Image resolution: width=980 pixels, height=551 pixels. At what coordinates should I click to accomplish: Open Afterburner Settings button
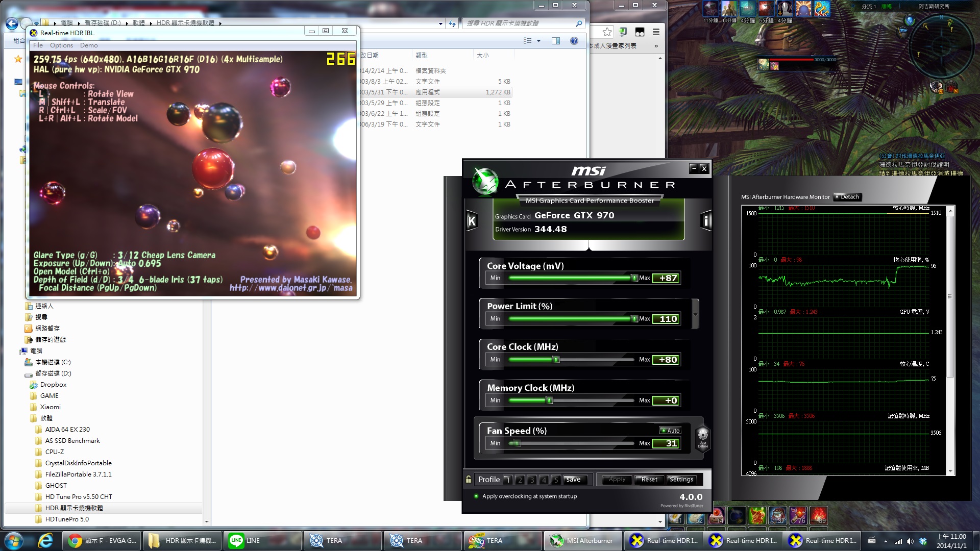(x=681, y=480)
